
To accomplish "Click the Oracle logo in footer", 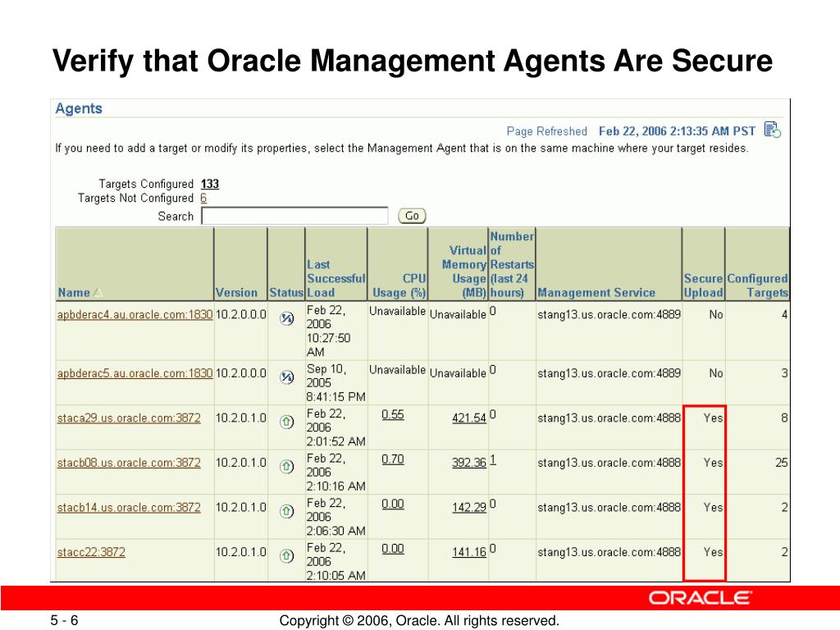I will click(701, 598).
